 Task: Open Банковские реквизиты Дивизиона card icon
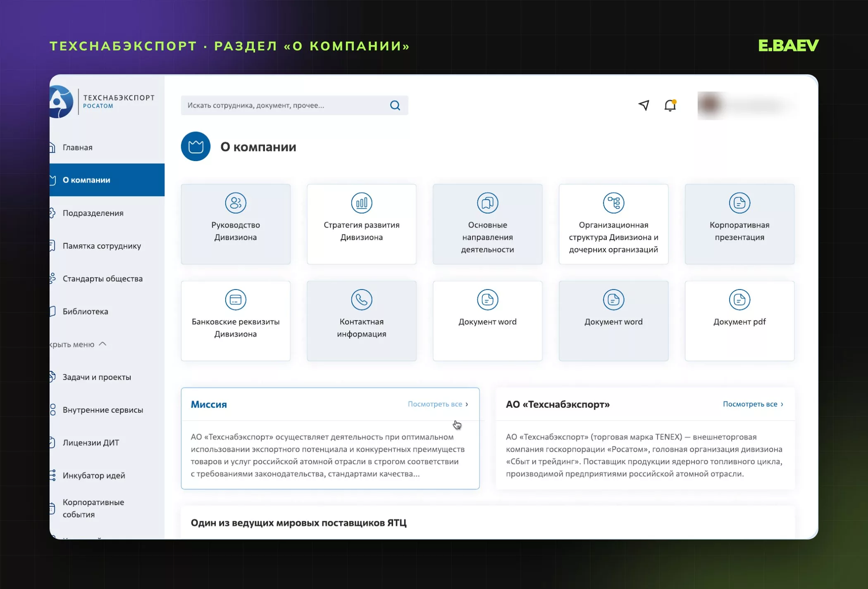236,299
